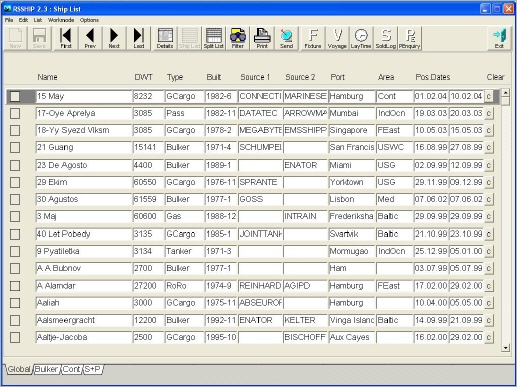Switch to the Bulker tab
The image size is (517, 387).
46,369
